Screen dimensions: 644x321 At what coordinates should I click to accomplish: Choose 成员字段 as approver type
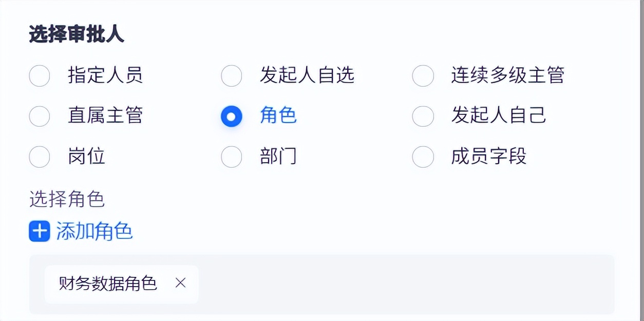(423, 156)
